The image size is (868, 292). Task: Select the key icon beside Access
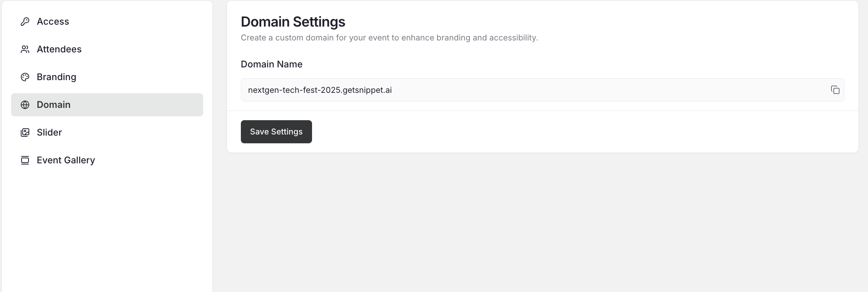click(x=25, y=22)
